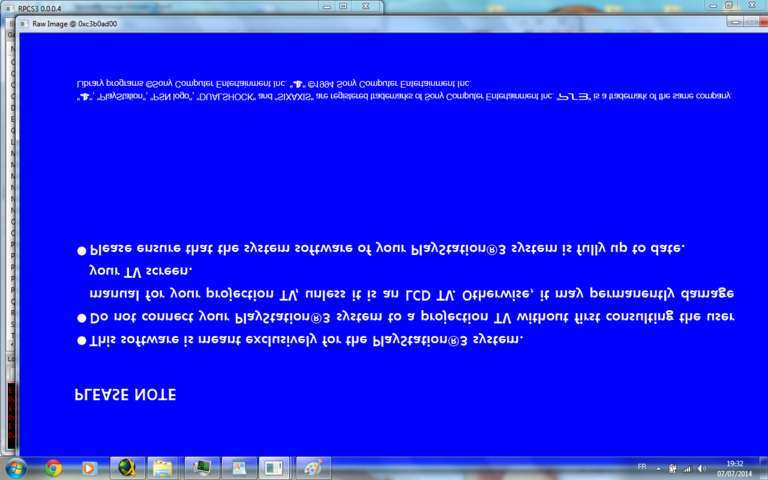
Task: Click the 'your TV screen.' text line
Action: pos(141,271)
